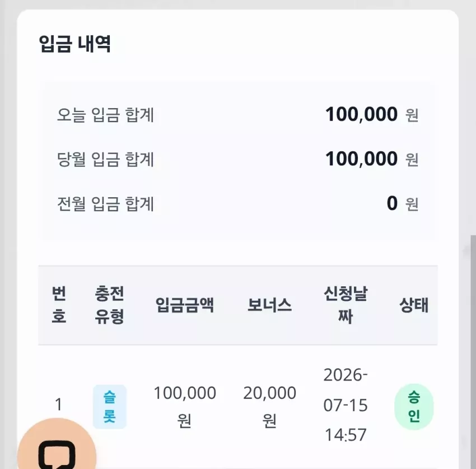Click the 2026-07-15 14:57 date cell
The image size is (476, 469).
(346, 405)
